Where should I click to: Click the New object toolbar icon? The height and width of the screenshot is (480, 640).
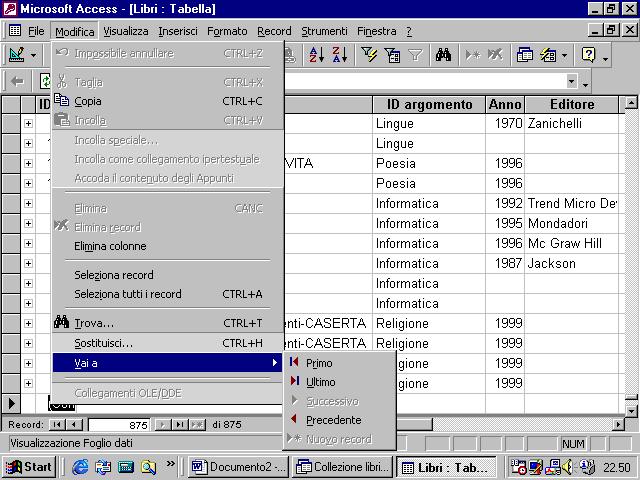[x=548, y=55]
